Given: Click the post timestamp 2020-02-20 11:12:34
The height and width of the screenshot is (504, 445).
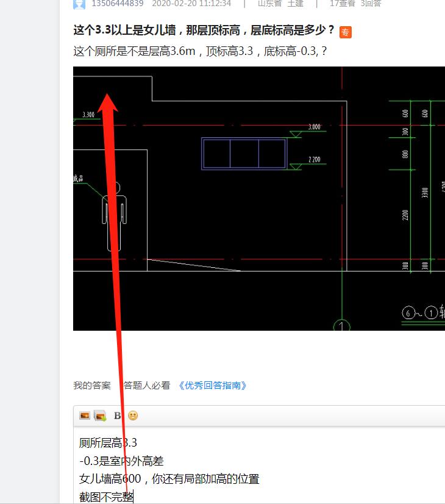Looking at the screenshot, I should click(191, 4).
